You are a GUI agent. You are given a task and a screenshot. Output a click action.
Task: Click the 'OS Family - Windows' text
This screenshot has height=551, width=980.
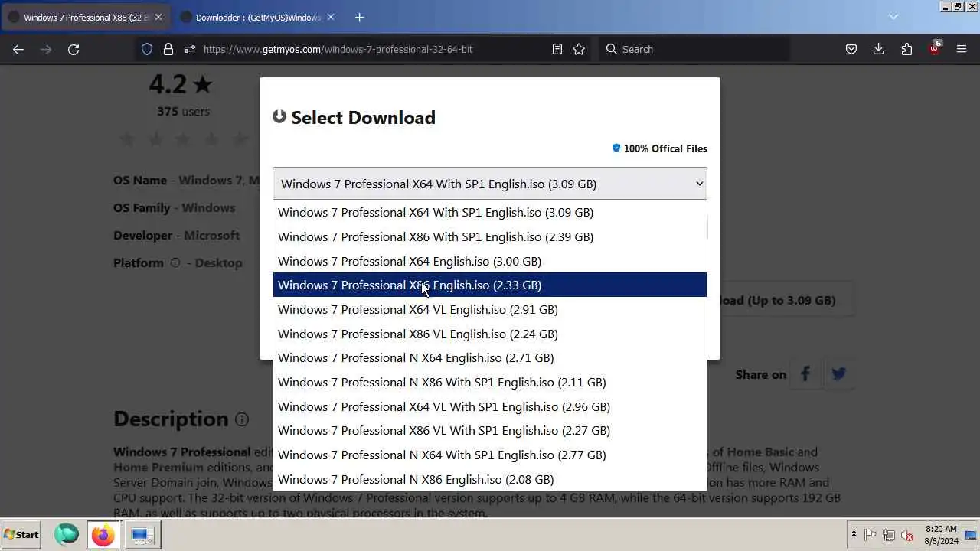click(174, 207)
